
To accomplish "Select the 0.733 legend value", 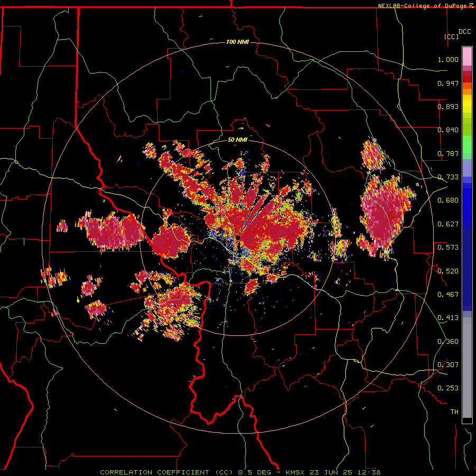I will (x=448, y=177).
